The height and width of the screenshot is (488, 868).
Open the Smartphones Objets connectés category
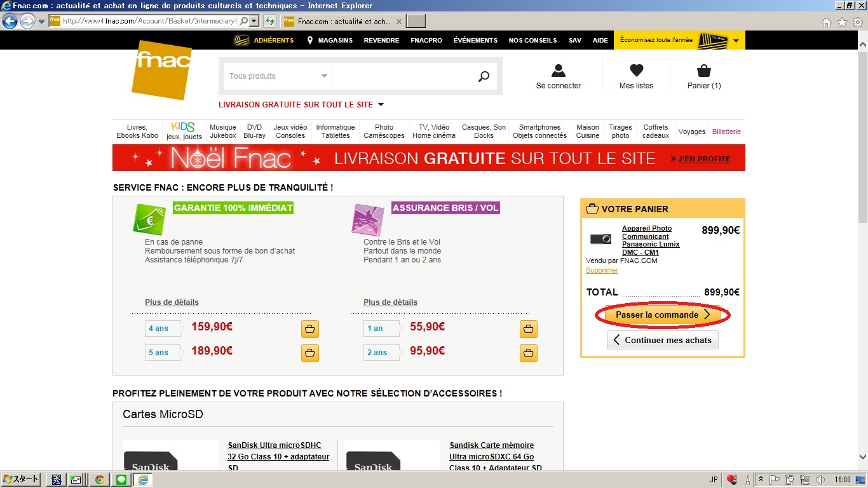pos(539,132)
